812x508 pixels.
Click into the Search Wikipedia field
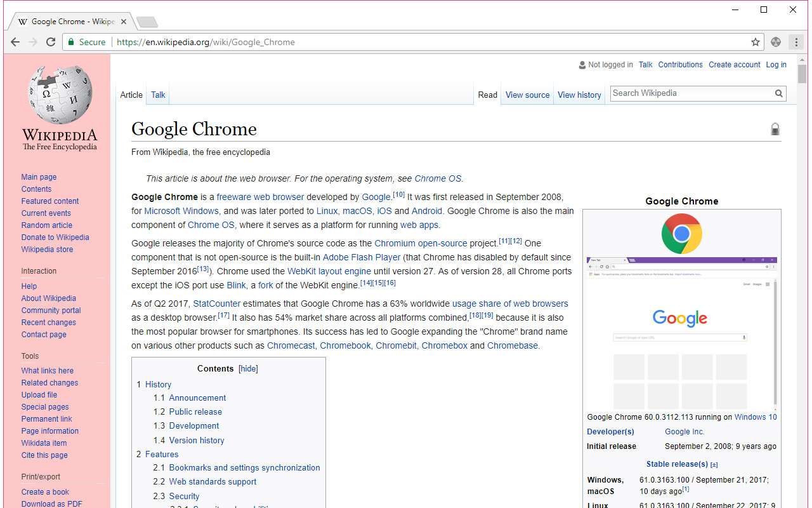click(691, 93)
